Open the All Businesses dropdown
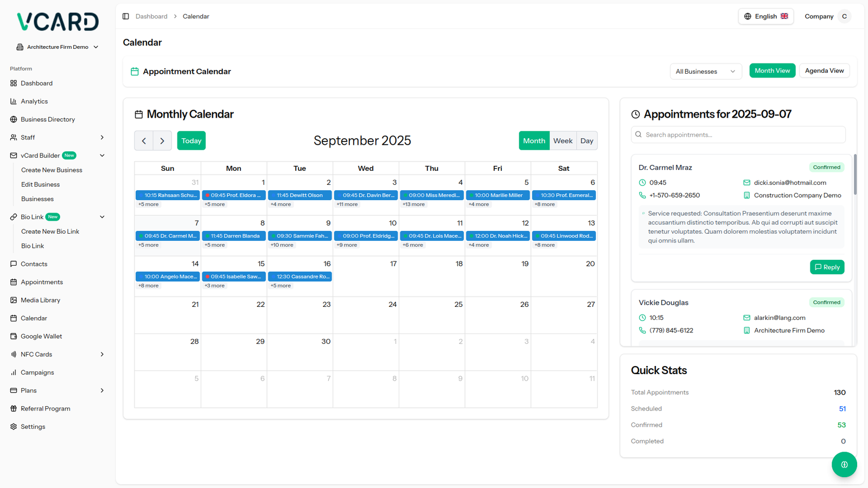The width and height of the screenshot is (868, 488). point(705,72)
